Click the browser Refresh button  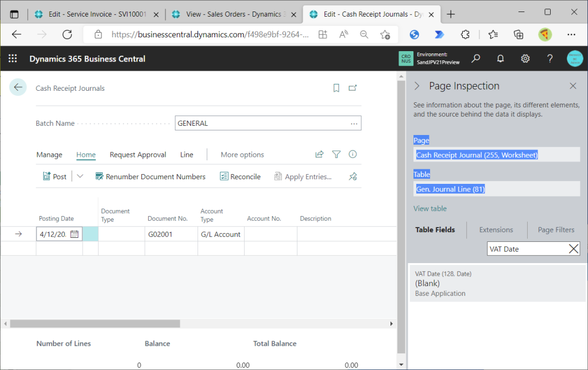pos(67,34)
